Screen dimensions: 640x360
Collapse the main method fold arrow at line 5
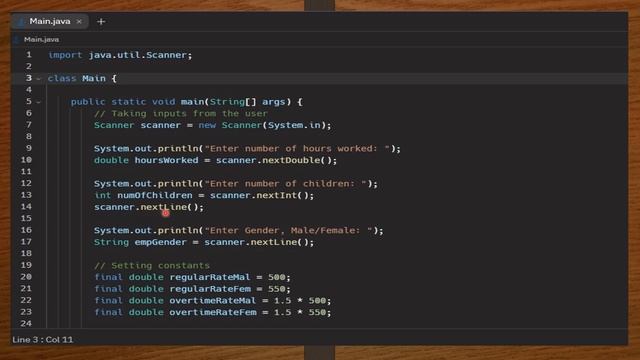click(x=39, y=102)
